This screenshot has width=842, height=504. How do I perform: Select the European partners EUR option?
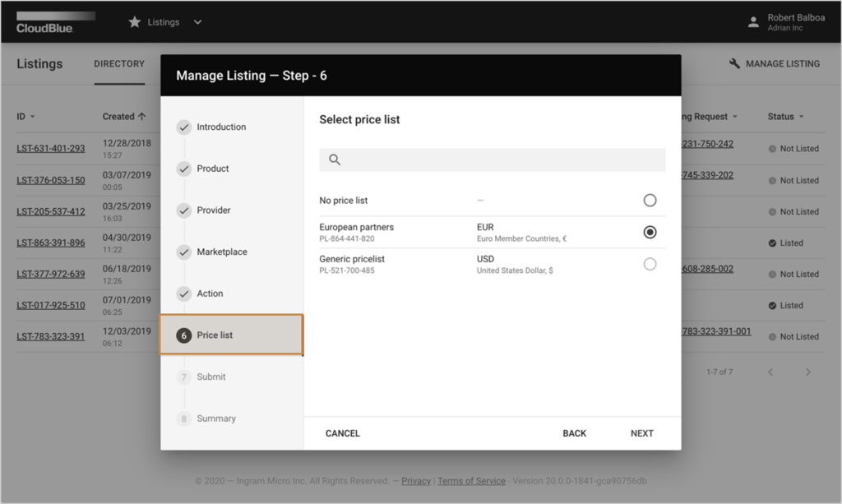pyautogui.click(x=650, y=232)
